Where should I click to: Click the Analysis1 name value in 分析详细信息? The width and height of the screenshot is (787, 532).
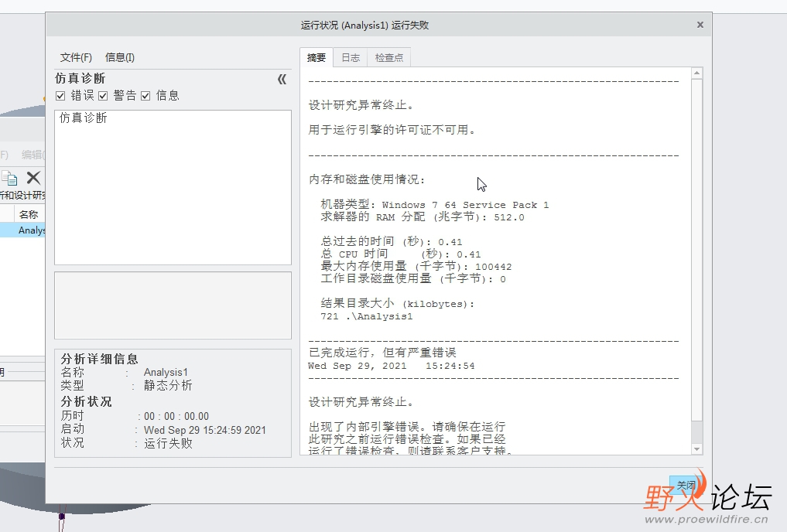pos(166,372)
